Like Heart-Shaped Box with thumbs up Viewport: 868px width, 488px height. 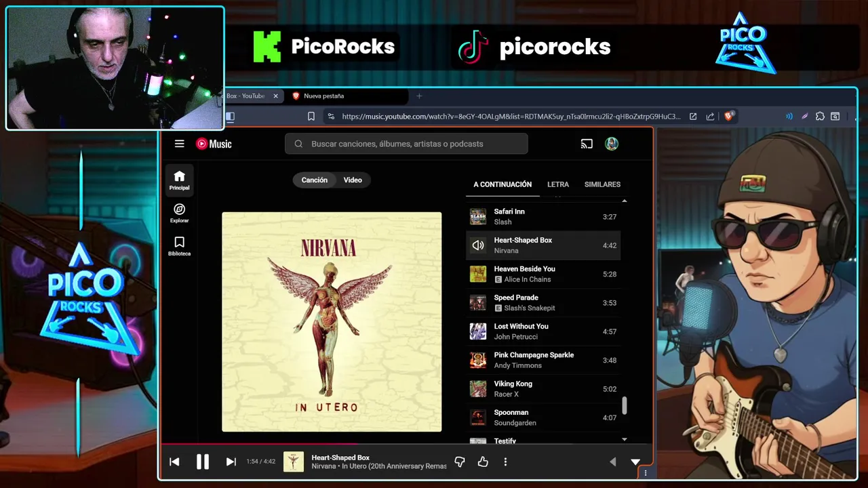483,462
